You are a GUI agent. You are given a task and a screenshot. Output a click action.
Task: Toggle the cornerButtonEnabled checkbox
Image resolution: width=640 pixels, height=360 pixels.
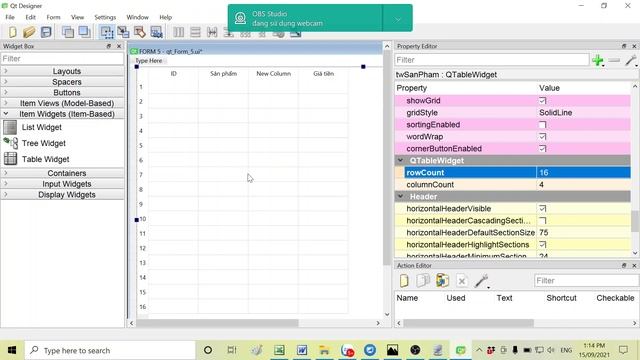click(x=542, y=149)
